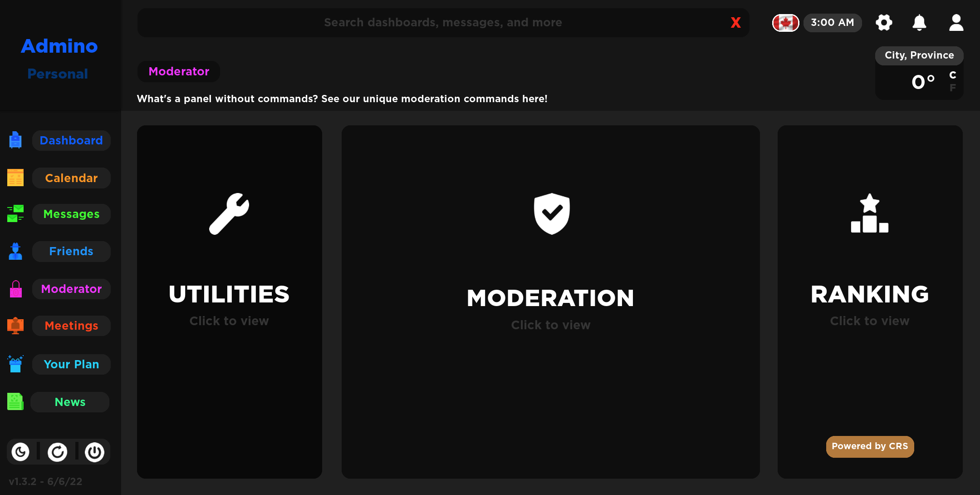This screenshot has width=980, height=495.
Task: Focus the search dashboards input field
Action: point(443,22)
